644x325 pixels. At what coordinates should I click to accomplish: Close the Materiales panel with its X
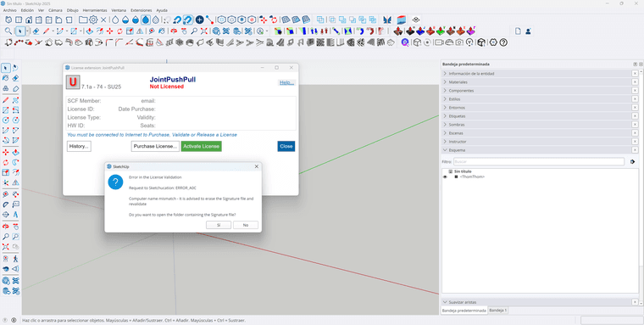[635, 82]
